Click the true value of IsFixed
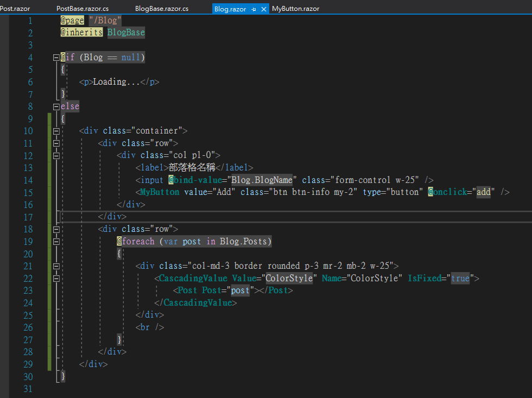Image resolution: width=532 pixels, height=398 pixels. point(460,278)
